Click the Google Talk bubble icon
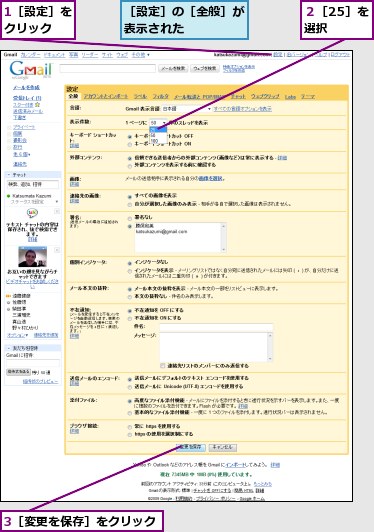This screenshot has width=374, height=532. point(32,213)
